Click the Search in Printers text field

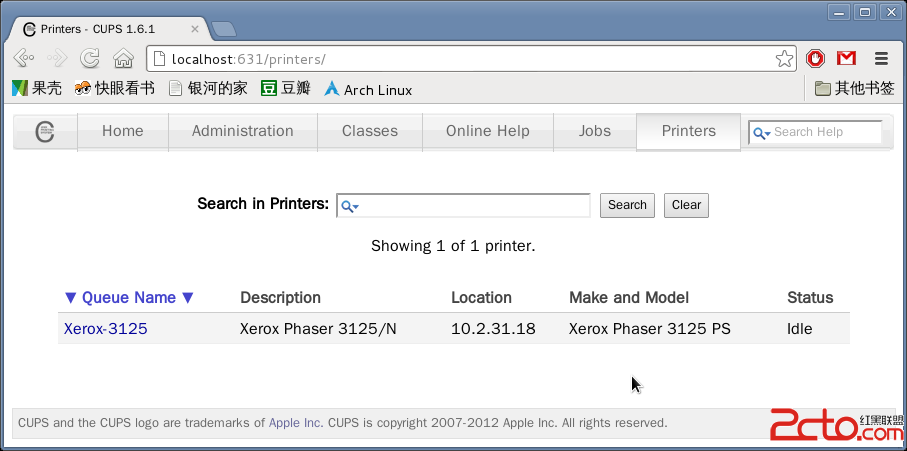click(463, 205)
